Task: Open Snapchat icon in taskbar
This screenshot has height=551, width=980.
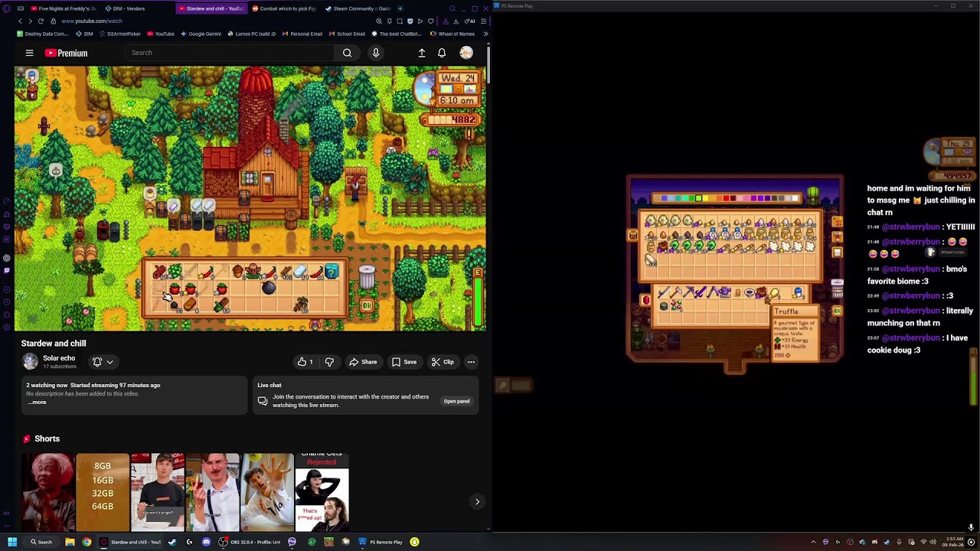Action: tap(414, 542)
